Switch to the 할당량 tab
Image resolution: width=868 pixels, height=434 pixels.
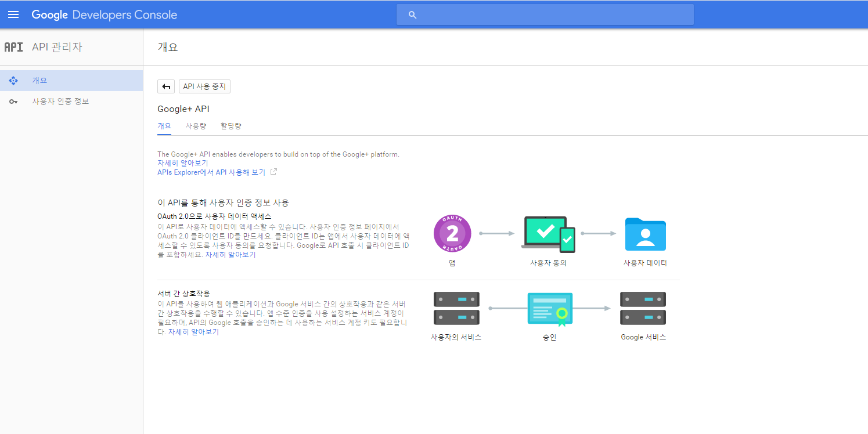(x=230, y=126)
